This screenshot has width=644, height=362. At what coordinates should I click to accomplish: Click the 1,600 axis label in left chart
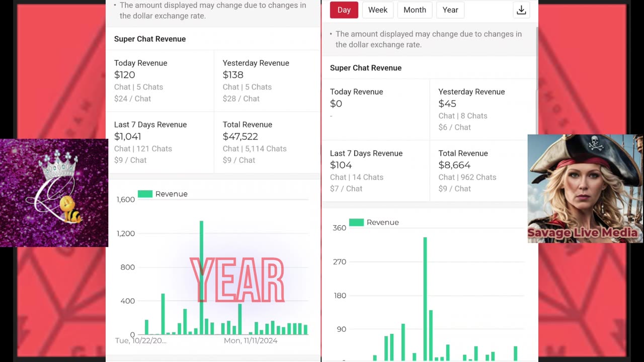coord(126,200)
